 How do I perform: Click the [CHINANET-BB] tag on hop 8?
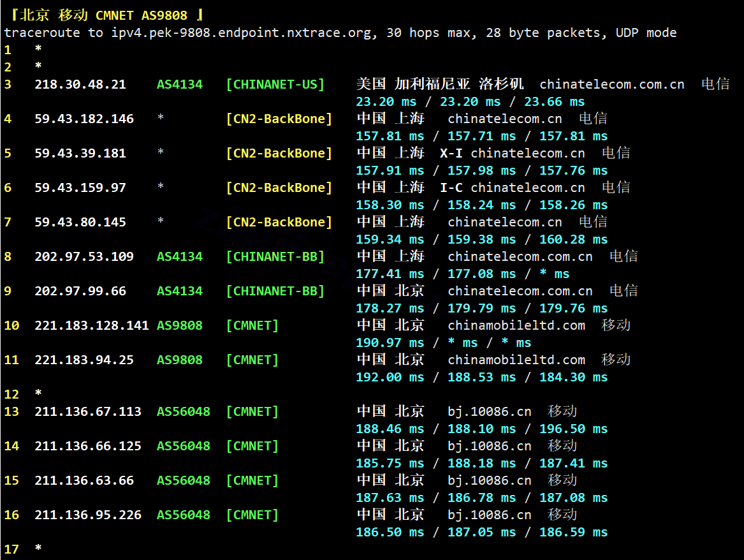click(x=275, y=257)
